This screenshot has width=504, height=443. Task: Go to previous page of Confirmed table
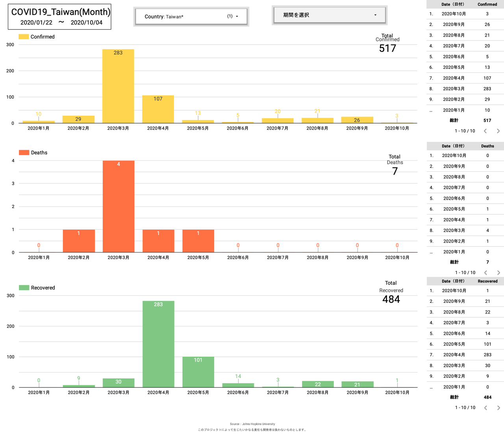pyautogui.click(x=485, y=131)
